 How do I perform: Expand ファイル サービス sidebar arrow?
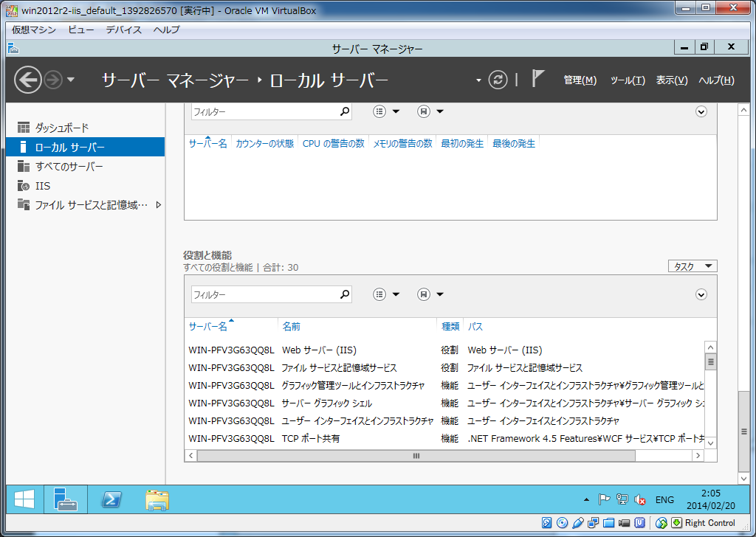pos(158,204)
